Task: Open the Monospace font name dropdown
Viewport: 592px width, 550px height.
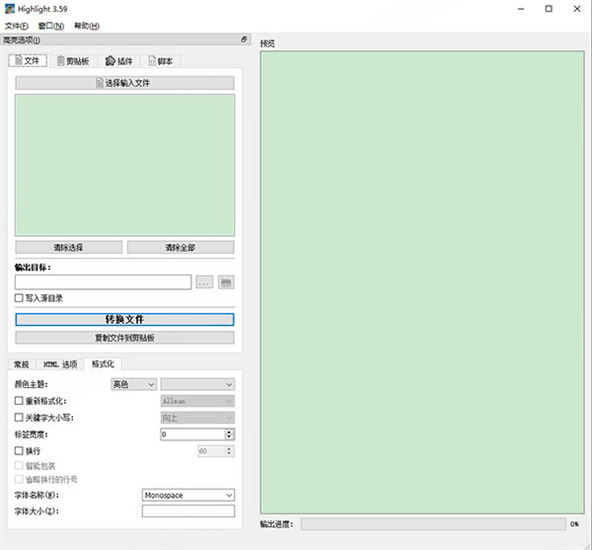Action: click(188, 495)
